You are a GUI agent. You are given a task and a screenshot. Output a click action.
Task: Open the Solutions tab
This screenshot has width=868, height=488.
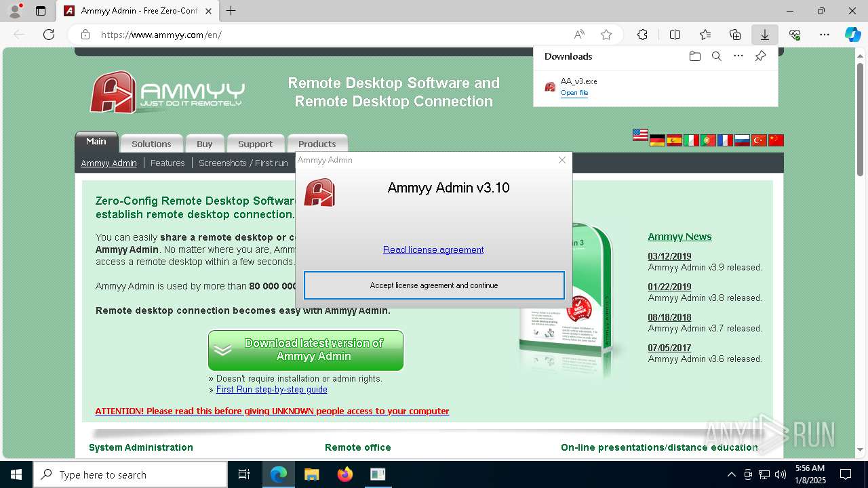[x=151, y=144]
